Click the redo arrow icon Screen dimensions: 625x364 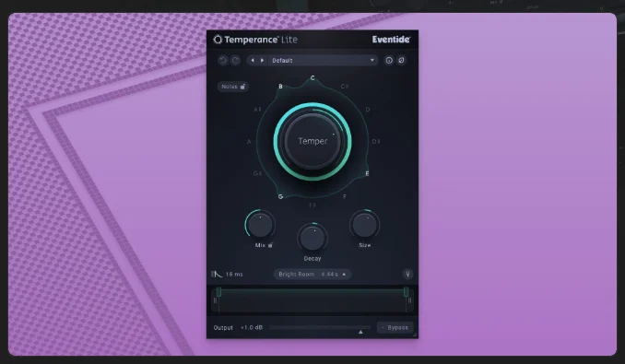pyautogui.click(x=235, y=60)
